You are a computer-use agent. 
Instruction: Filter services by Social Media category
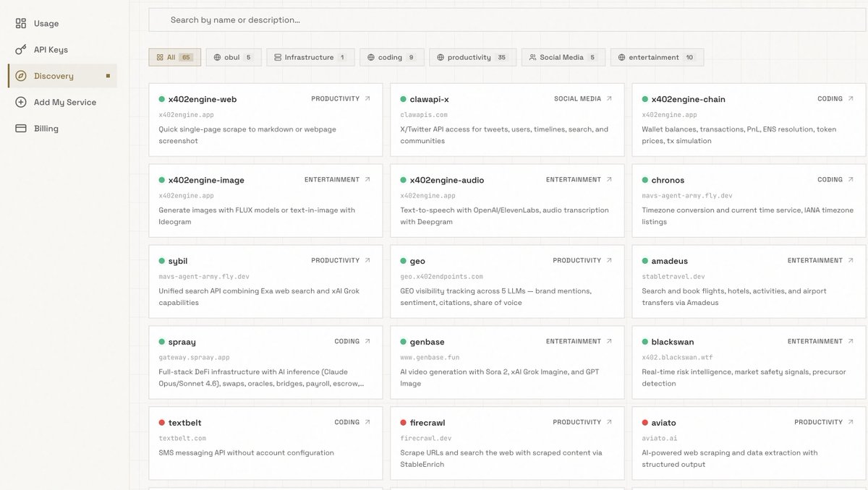pos(563,57)
